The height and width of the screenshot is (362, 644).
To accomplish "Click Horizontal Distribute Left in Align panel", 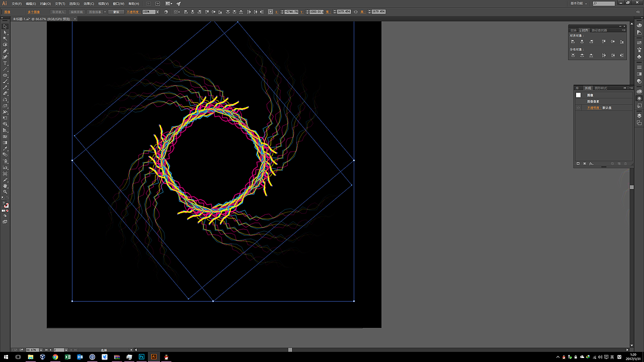I will tap(604, 55).
